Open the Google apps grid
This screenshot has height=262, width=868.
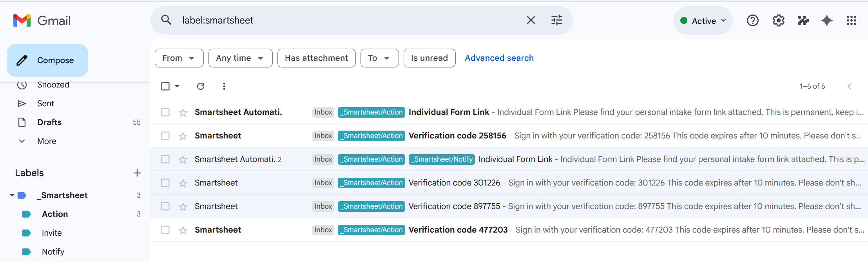click(851, 20)
